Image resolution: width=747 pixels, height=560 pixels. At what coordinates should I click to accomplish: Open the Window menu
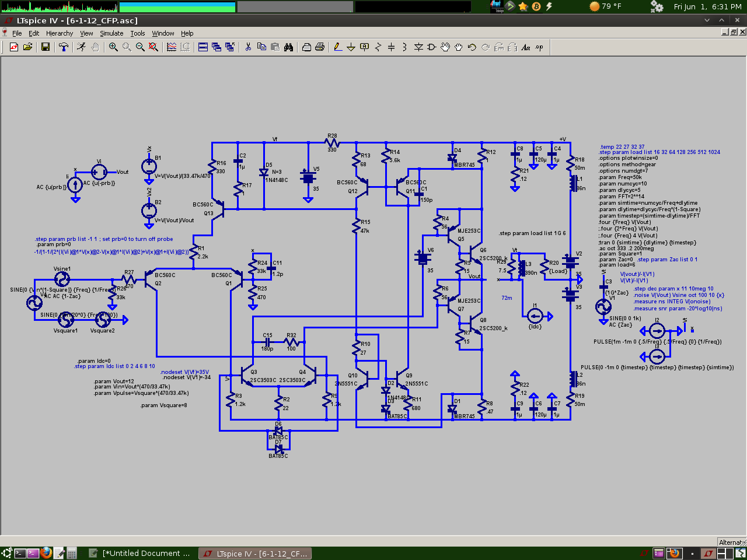pyautogui.click(x=163, y=33)
